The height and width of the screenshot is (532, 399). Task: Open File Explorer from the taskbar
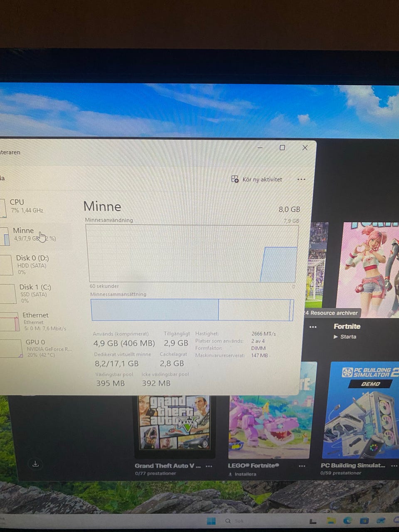click(331, 521)
